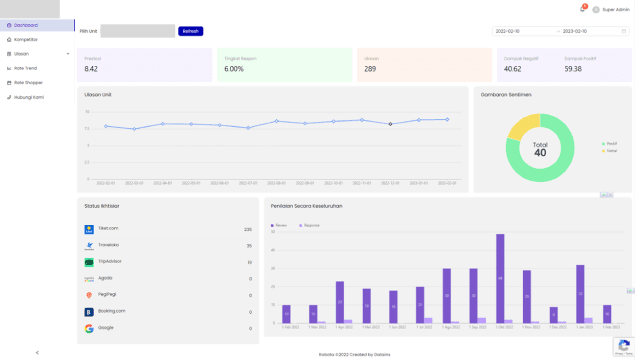Image resolution: width=635 pixels, height=360 pixels.
Task: Open Hubungi Kami in sidebar
Action: click(x=37, y=97)
